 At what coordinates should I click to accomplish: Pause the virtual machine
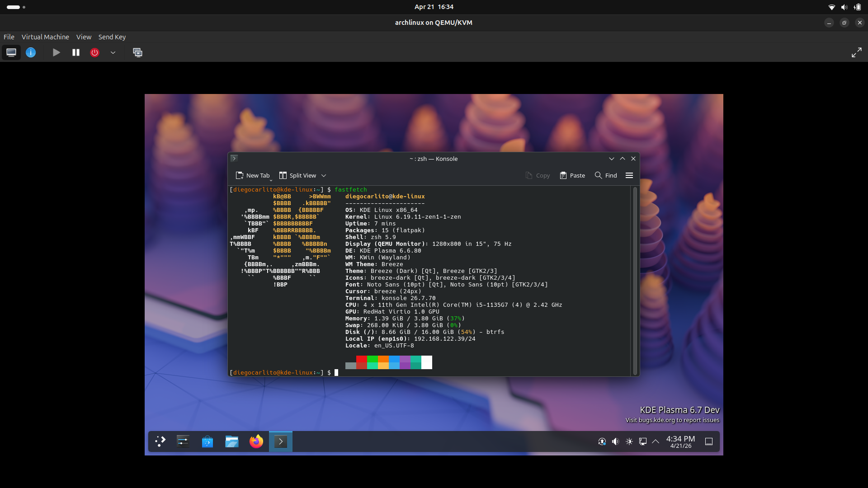pyautogui.click(x=76, y=52)
